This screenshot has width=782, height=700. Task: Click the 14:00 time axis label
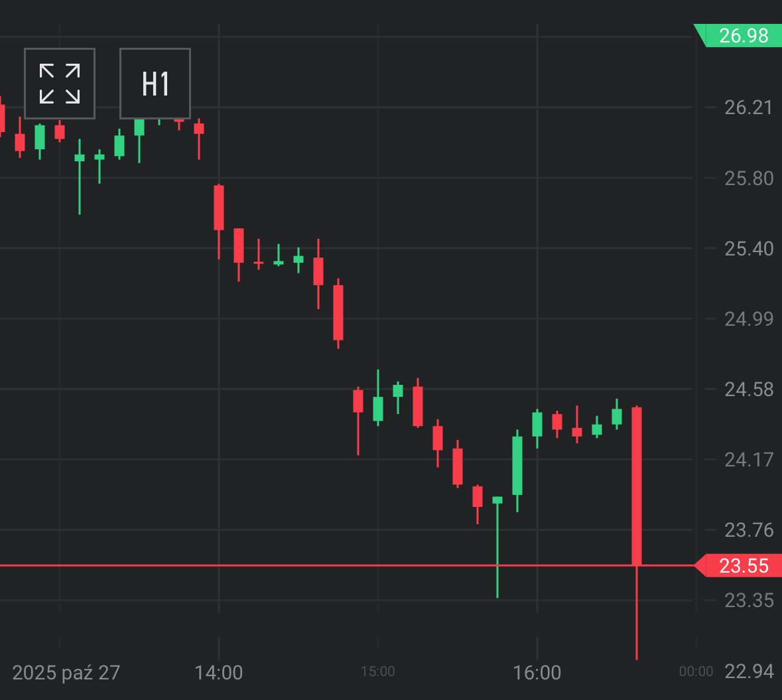pos(219,673)
